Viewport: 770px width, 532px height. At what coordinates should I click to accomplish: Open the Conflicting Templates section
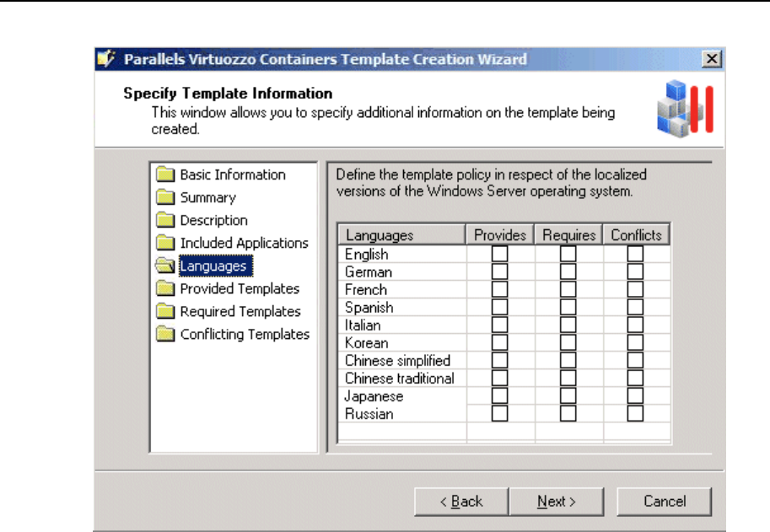point(245,334)
